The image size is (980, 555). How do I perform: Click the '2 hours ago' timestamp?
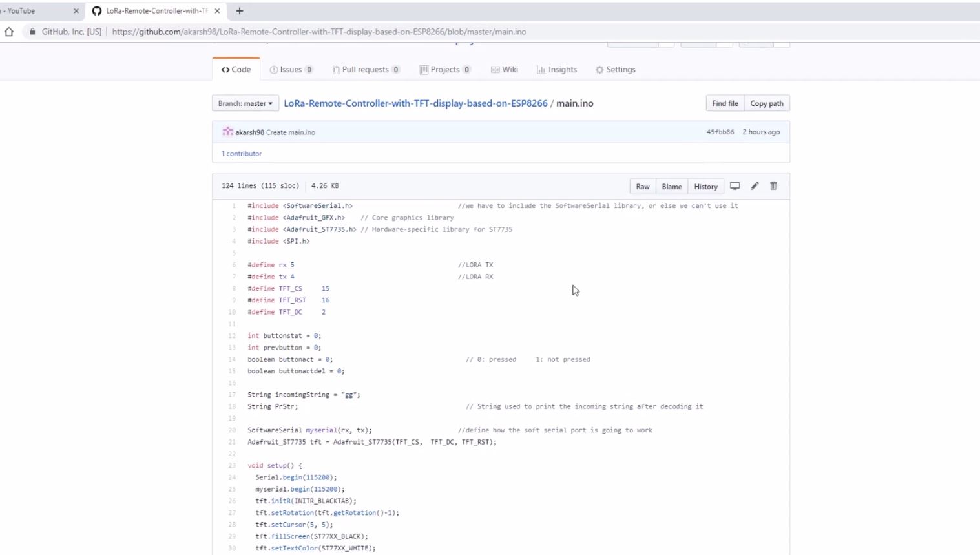(x=761, y=132)
